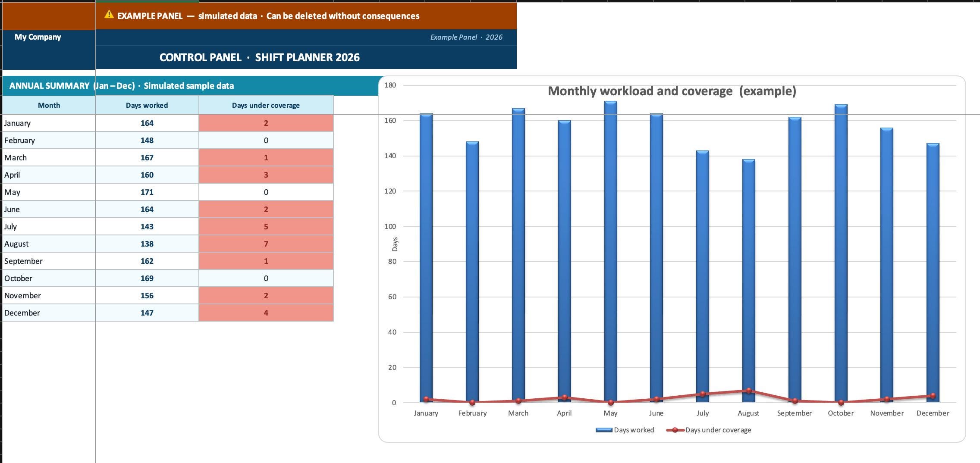Select the March month cell
The width and height of the screenshot is (980, 463).
coord(49,158)
